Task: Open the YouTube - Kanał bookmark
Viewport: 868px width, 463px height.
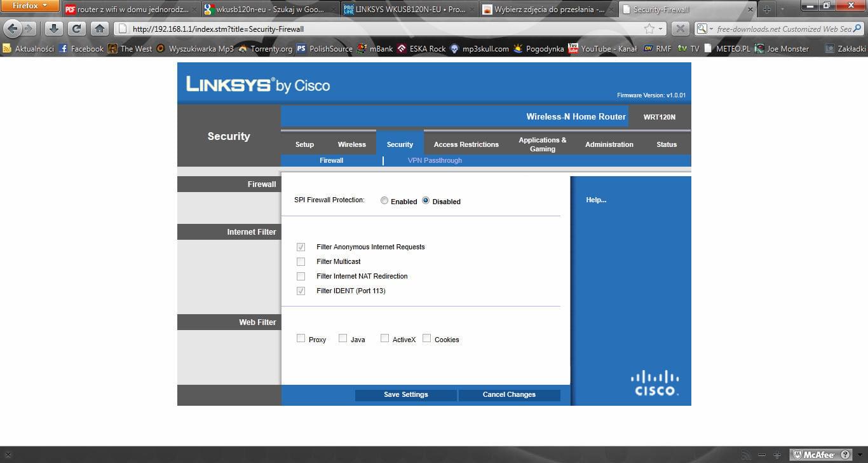Action: click(602, 48)
